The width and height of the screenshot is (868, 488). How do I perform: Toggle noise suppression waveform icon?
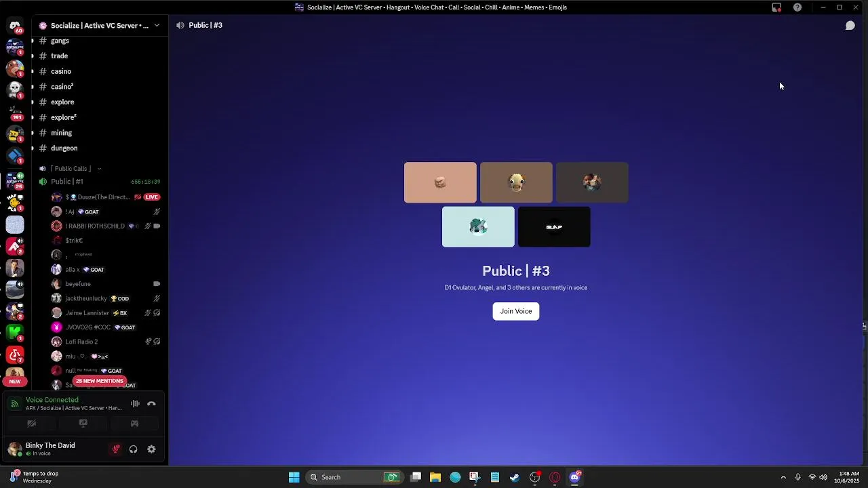[x=135, y=404]
